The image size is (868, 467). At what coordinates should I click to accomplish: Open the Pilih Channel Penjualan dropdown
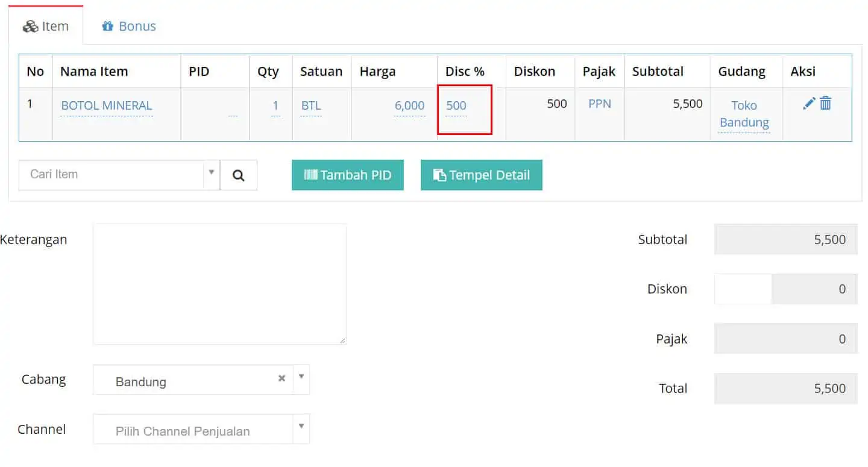[201, 429]
